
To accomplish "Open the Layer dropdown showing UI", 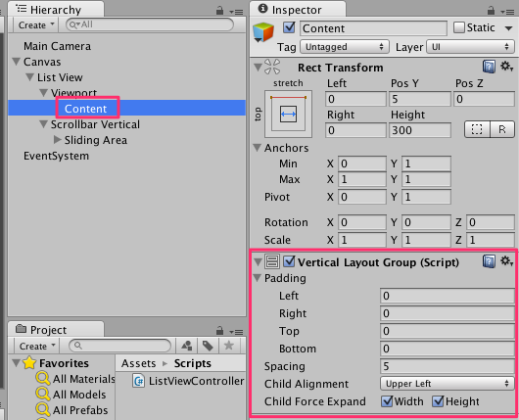I will pos(470,47).
